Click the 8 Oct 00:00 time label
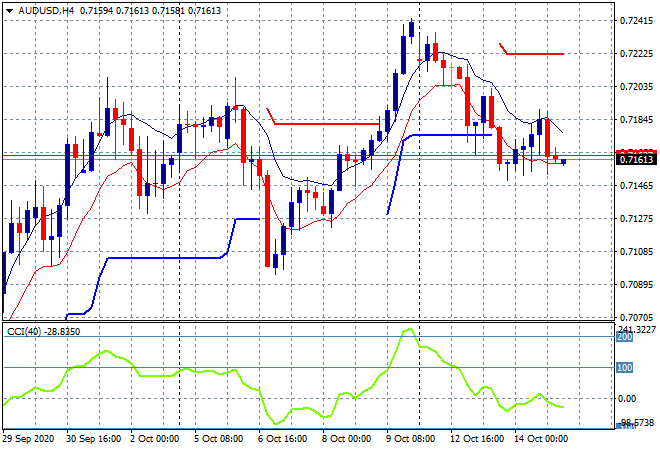 (x=346, y=439)
